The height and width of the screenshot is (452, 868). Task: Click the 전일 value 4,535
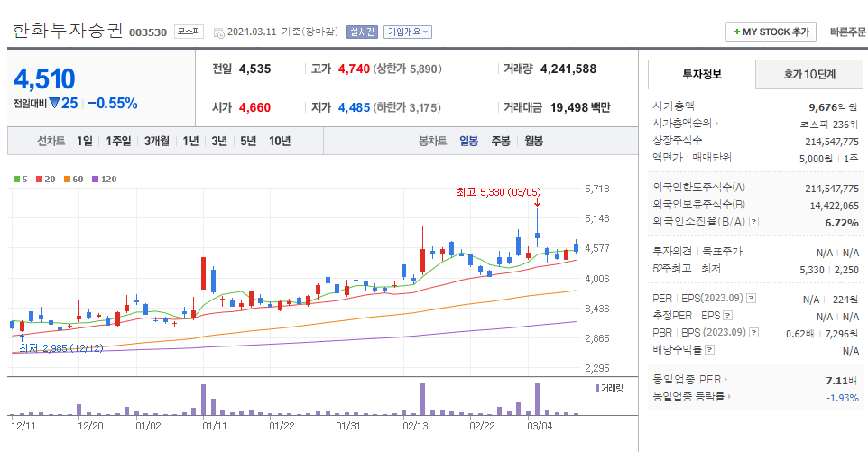click(x=254, y=69)
